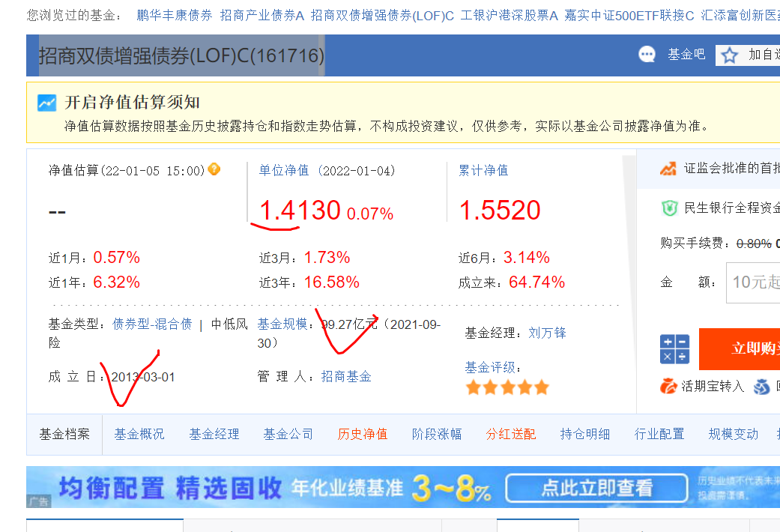Open 鹏华丰康债券 from browsed funds

(x=175, y=16)
